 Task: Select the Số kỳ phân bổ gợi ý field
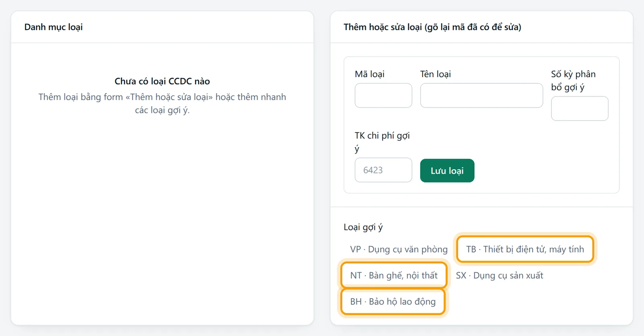[x=580, y=109]
